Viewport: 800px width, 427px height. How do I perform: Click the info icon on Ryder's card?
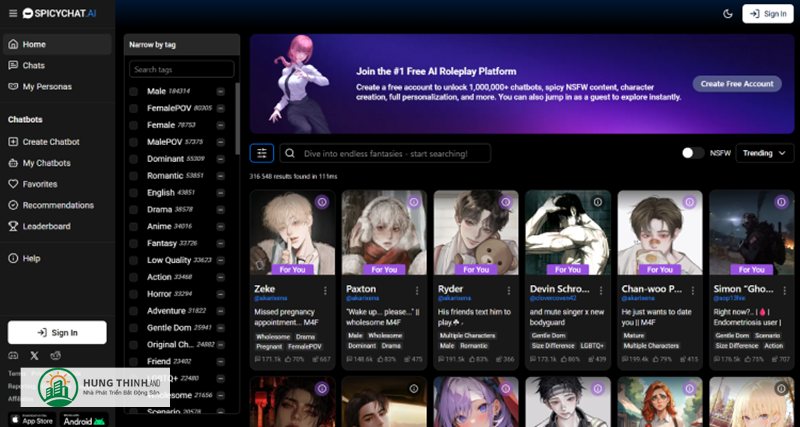click(x=506, y=202)
